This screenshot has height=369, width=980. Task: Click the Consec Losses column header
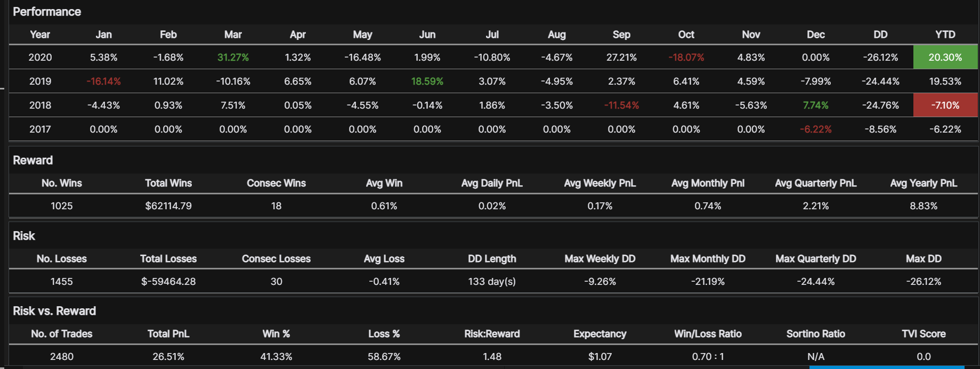click(x=276, y=259)
